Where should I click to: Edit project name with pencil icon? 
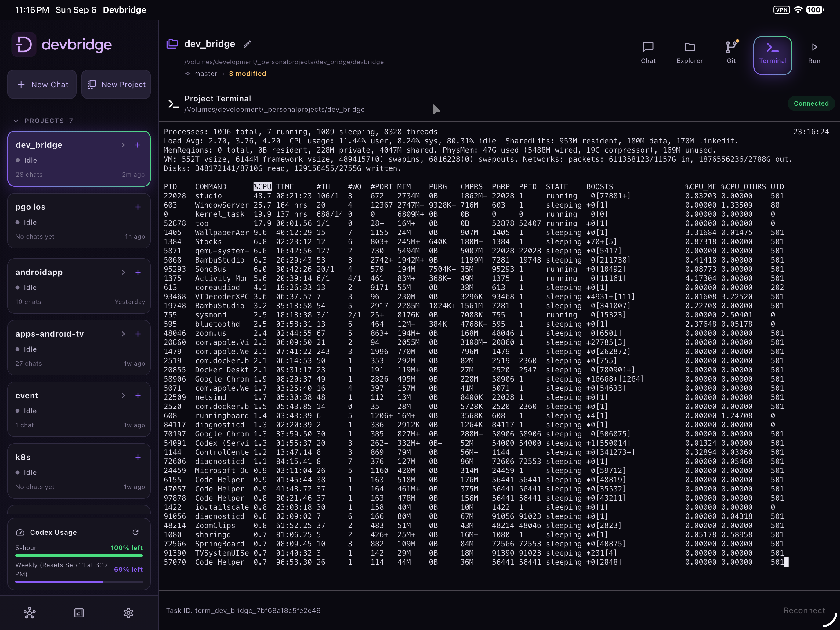247,45
